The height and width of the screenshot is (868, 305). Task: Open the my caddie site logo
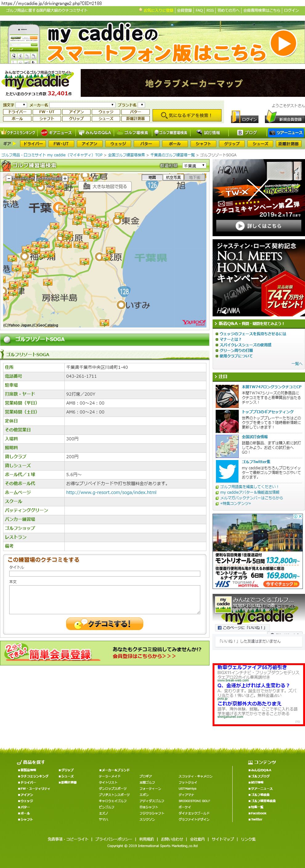pyautogui.click(x=38, y=81)
